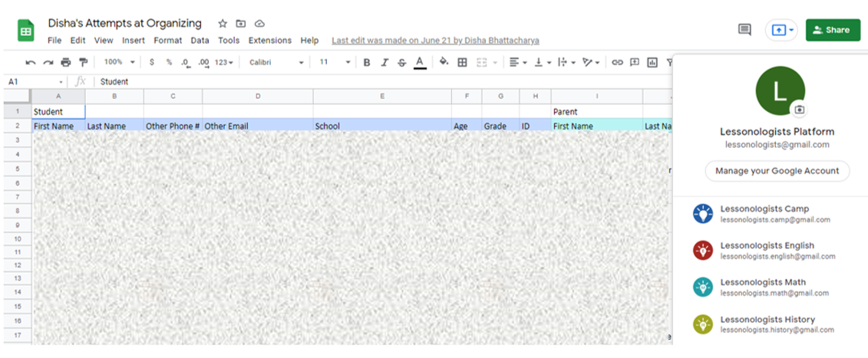Viewport: 868px width, 358px height.
Task: Decrease decimal places button
Action: click(185, 63)
